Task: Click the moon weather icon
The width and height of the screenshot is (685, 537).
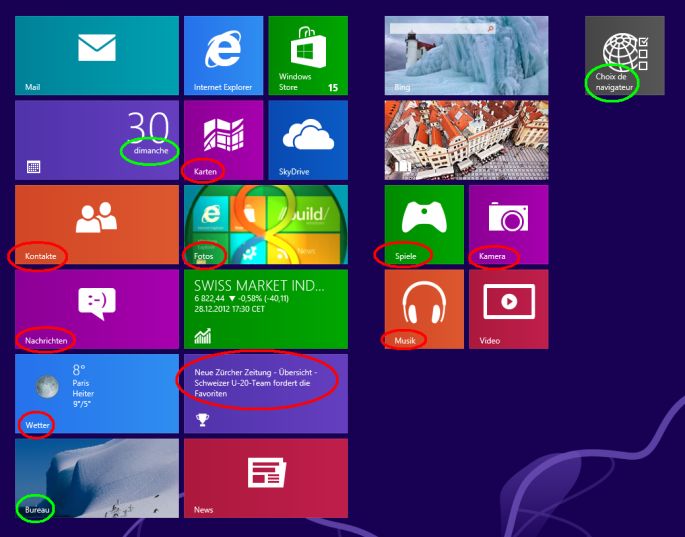Action: point(47,386)
